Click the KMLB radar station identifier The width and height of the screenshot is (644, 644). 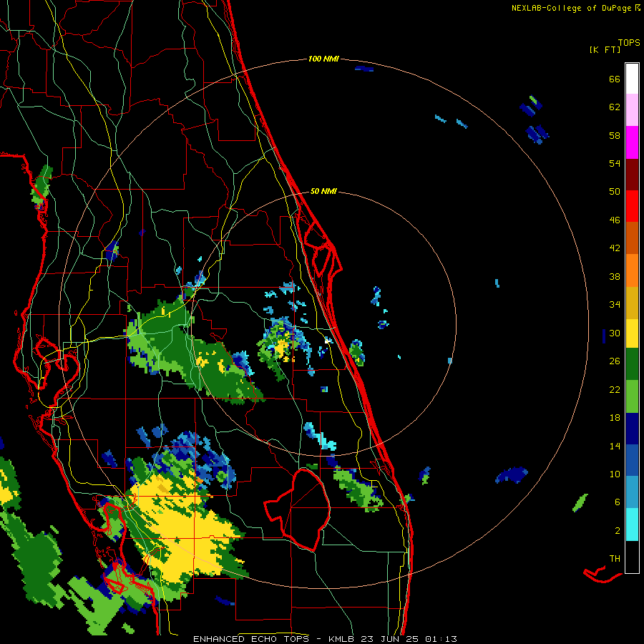tap(341, 639)
